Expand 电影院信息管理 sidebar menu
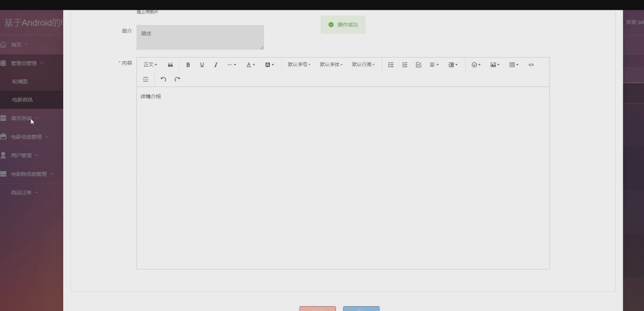 pos(31,174)
